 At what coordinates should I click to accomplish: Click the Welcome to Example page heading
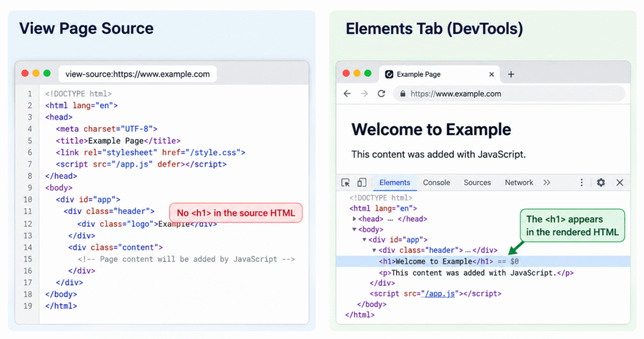[x=431, y=130]
